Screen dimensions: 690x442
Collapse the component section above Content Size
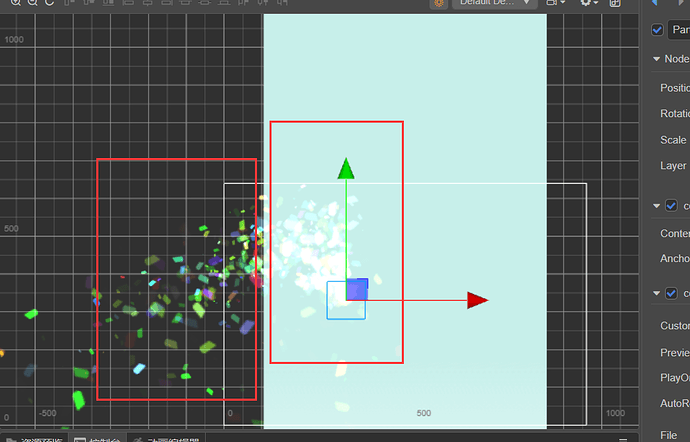[656, 206]
